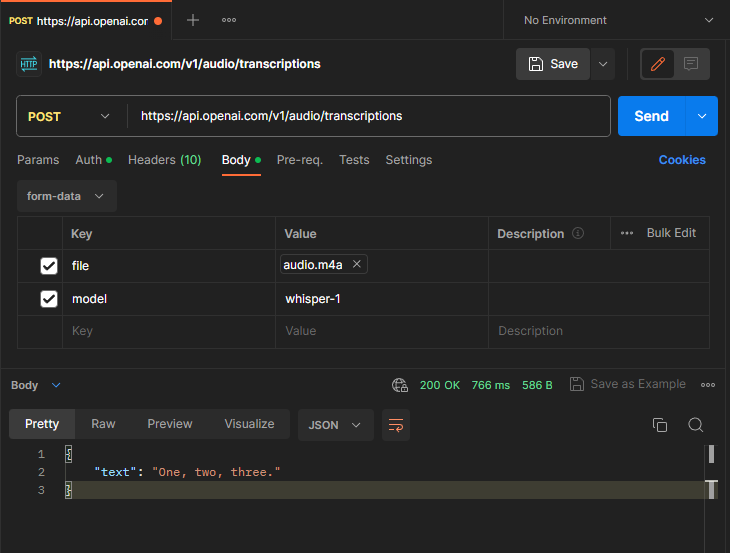The height and width of the screenshot is (553, 730).
Task: Switch to the Params tab
Action: click(38, 160)
